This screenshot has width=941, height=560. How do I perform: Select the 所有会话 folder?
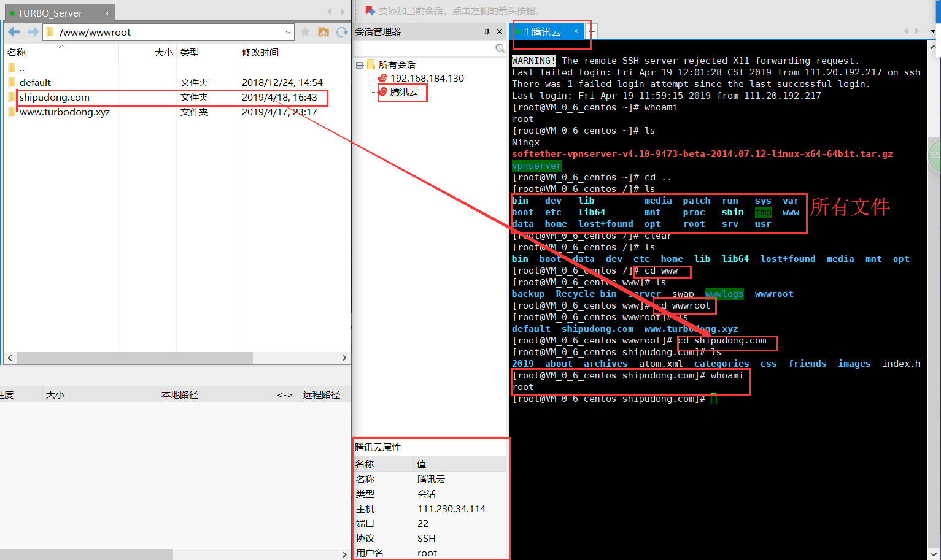[x=397, y=64]
